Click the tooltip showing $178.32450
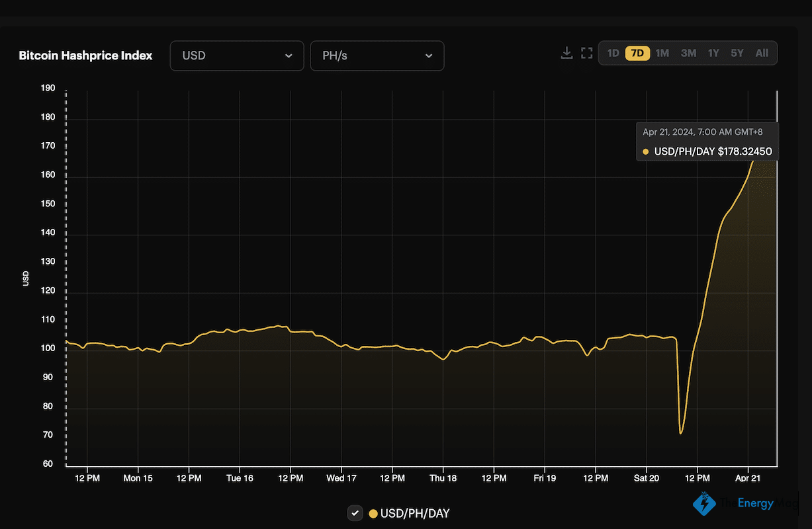The width and height of the screenshot is (812, 529). [707, 142]
